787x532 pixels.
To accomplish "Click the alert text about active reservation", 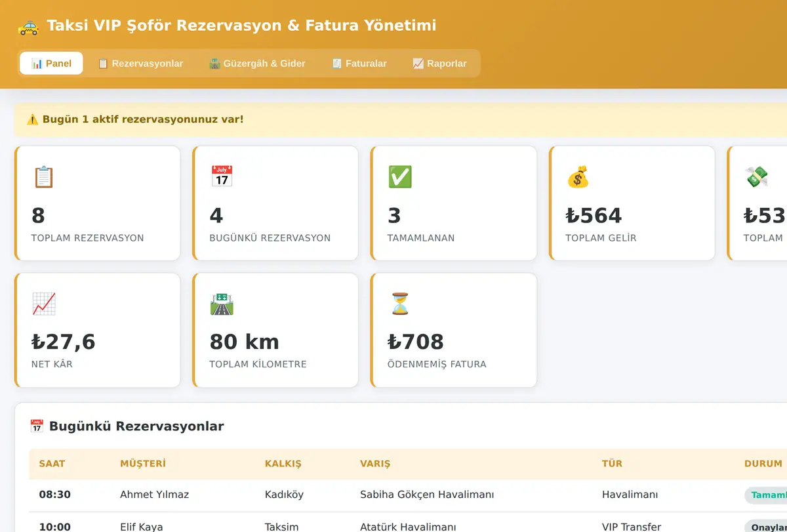I will (x=143, y=119).
